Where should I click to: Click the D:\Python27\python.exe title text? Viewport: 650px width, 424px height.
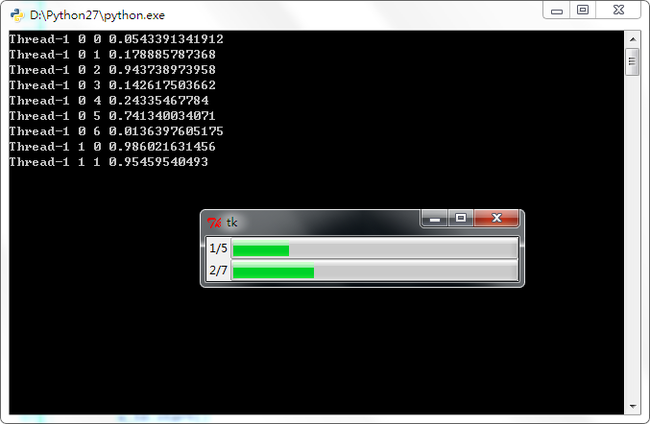click(x=97, y=15)
